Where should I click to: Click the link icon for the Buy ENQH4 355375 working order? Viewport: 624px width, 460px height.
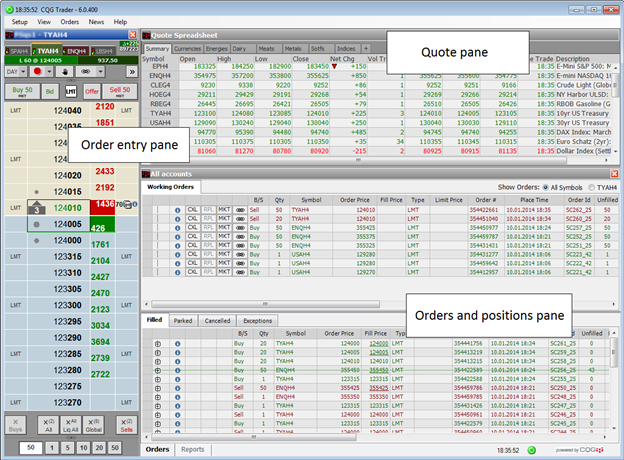point(240,237)
